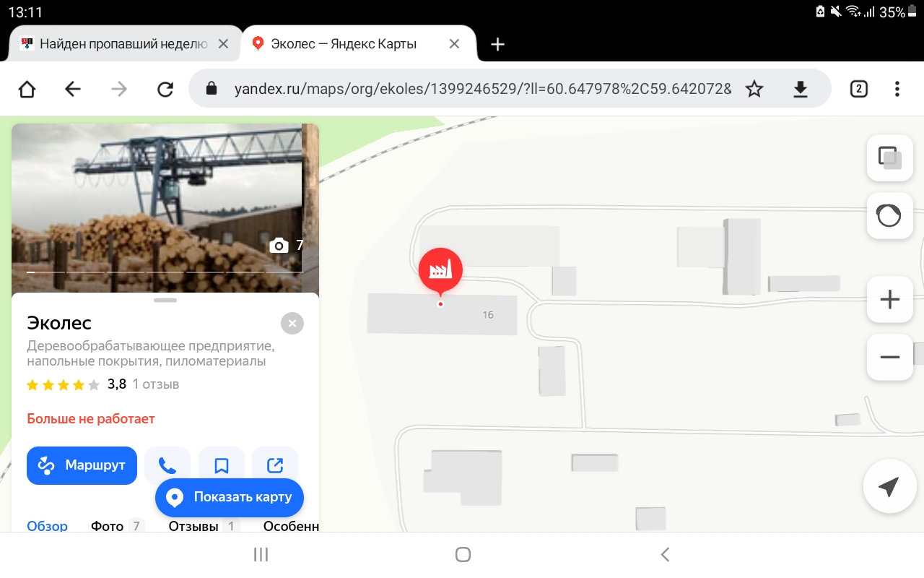Close the 'Найден пропавший неделю' tab

[223, 44]
